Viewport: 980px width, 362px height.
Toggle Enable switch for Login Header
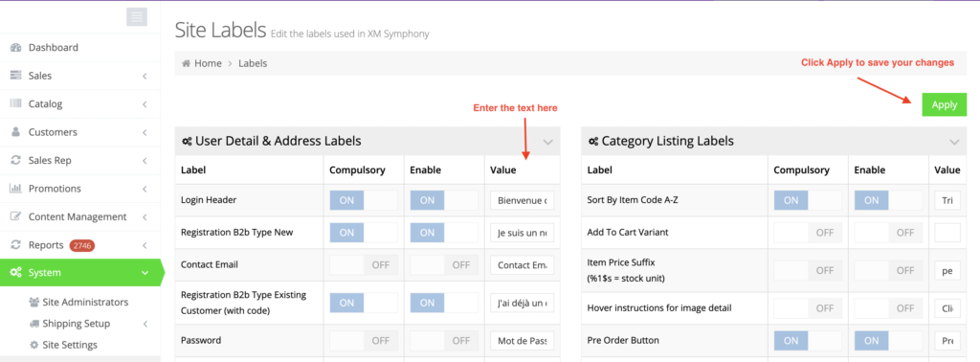(x=444, y=200)
